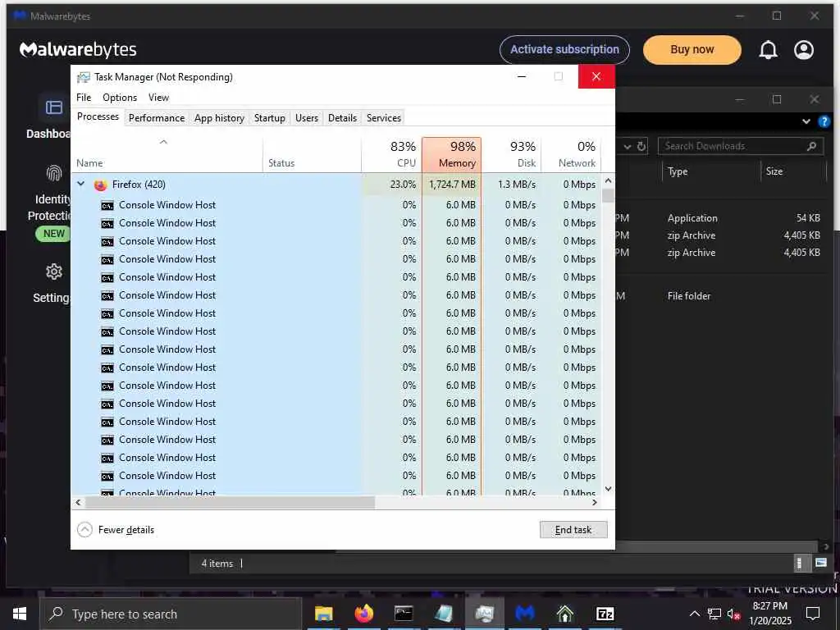Click the Task Manager vertical scrollbar thumb
Image resolution: width=840 pixels, height=630 pixels.
(x=608, y=195)
